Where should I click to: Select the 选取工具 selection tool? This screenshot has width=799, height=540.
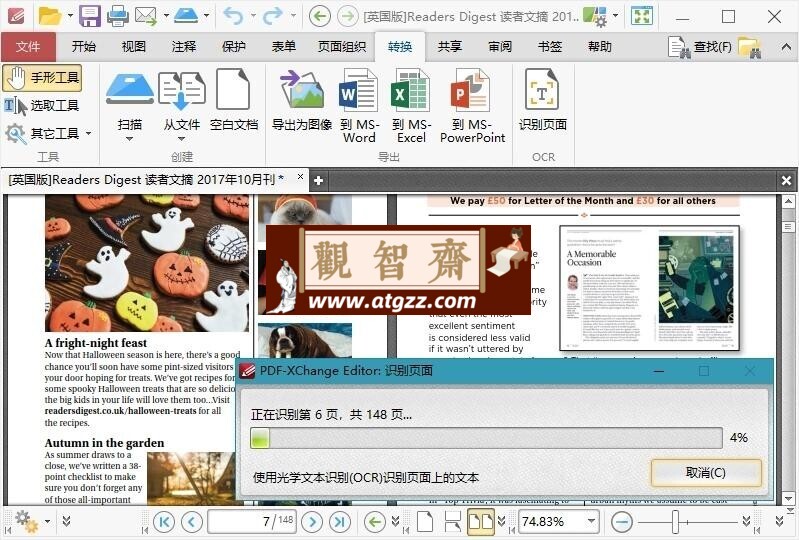pos(42,105)
